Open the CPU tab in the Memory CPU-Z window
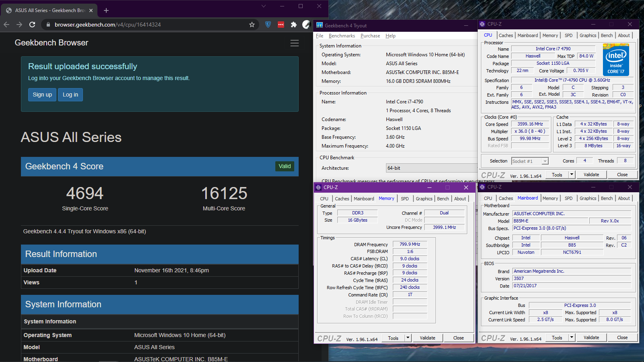Viewport: 644px width, 362px height. pyautogui.click(x=324, y=199)
